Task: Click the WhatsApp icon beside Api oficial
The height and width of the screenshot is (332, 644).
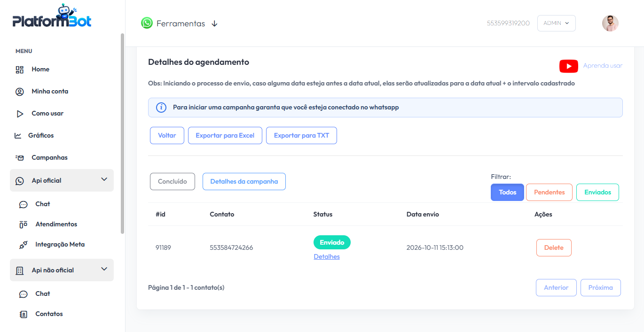Action: point(20,181)
